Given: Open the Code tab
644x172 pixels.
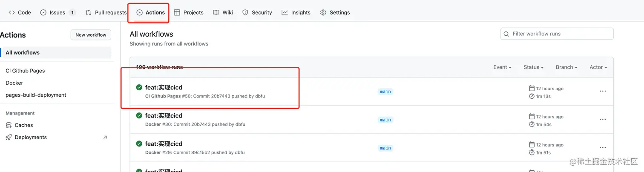Looking at the screenshot, I should (20, 12).
